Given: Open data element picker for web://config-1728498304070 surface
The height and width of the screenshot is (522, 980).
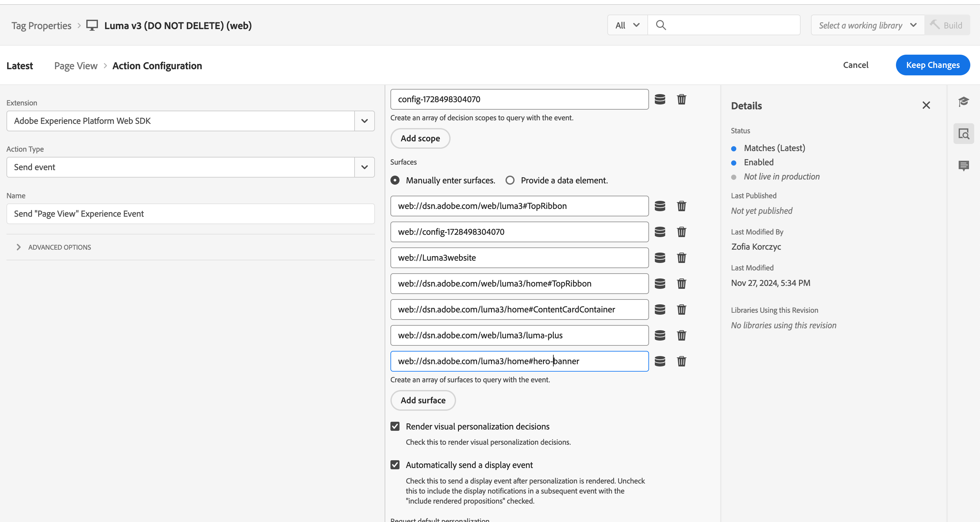Looking at the screenshot, I should (x=660, y=232).
